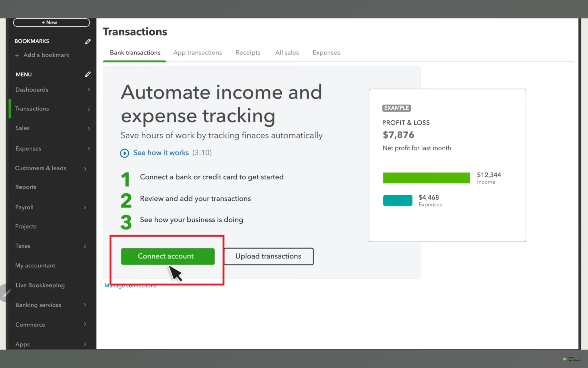Click the play icon beside See how it works
Viewport: 588px width, 368px height.
[124, 153]
